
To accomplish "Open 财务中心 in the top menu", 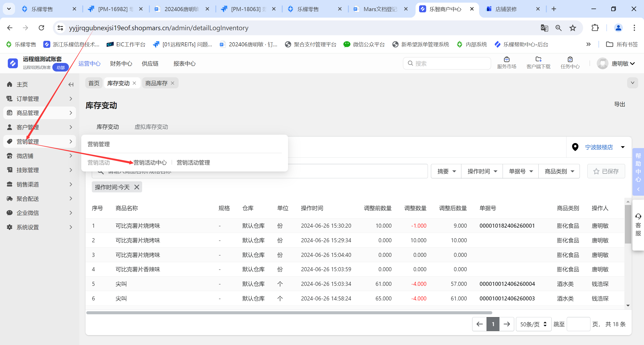I will (121, 63).
